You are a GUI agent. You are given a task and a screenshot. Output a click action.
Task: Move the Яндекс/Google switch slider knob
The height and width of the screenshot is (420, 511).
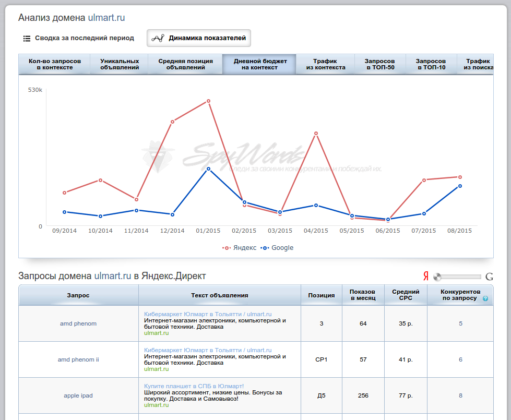(x=437, y=277)
